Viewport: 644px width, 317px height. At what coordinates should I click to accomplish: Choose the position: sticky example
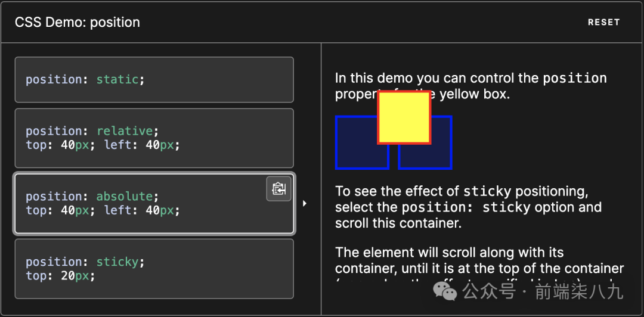tap(154, 269)
